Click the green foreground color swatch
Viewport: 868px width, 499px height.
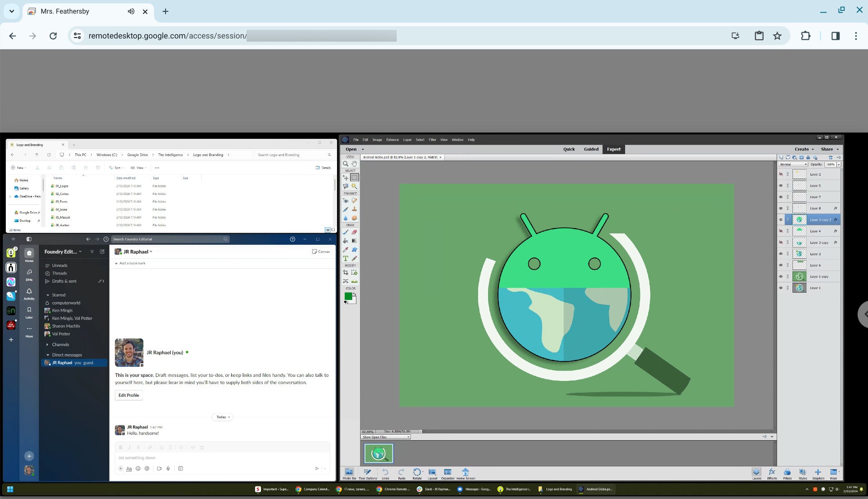(x=348, y=296)
